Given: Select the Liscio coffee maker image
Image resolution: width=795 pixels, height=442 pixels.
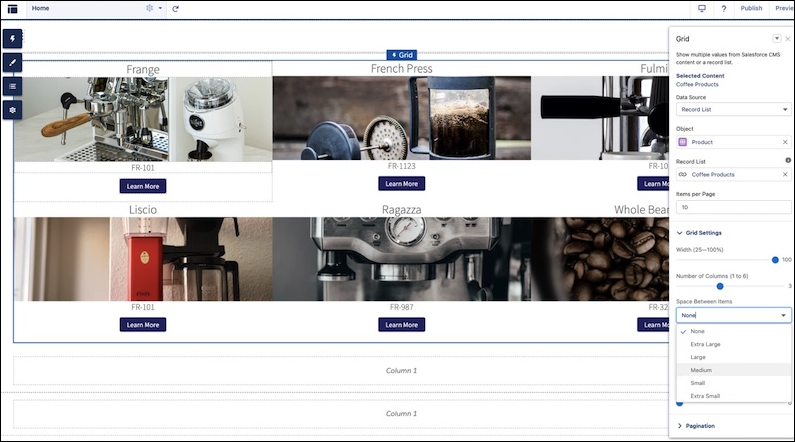Looking at the screenshot, I should tap(143, 259).
